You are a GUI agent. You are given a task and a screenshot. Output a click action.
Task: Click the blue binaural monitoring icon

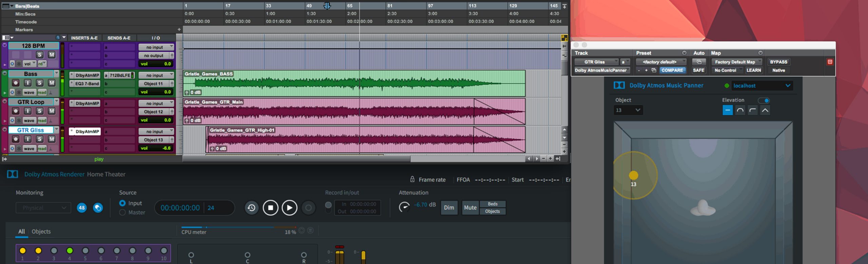point(98,208)
